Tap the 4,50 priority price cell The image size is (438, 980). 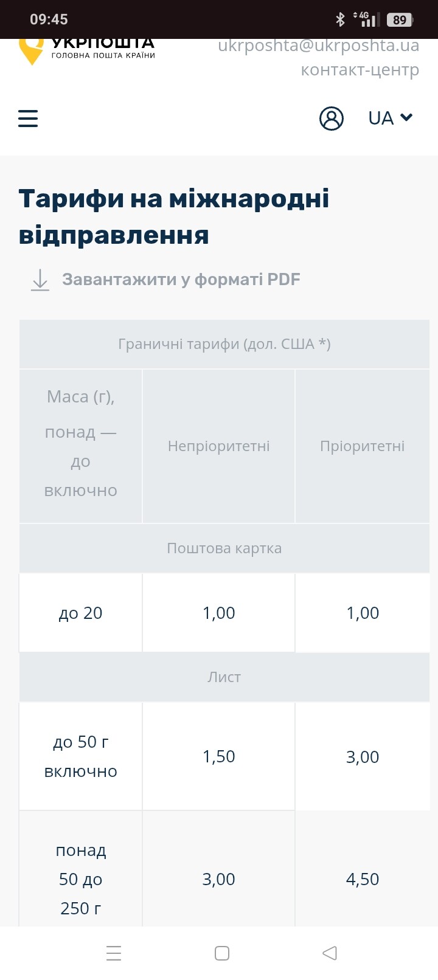[362, 879]
